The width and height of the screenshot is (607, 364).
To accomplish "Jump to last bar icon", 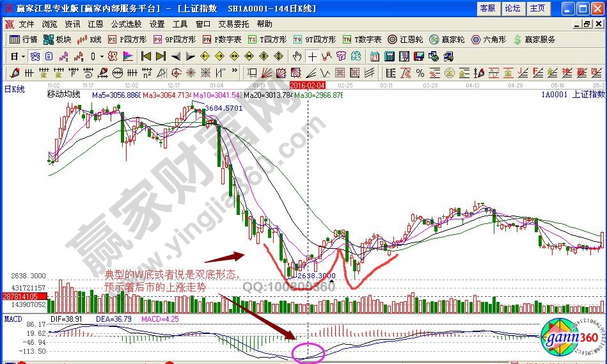I will 161,56.
